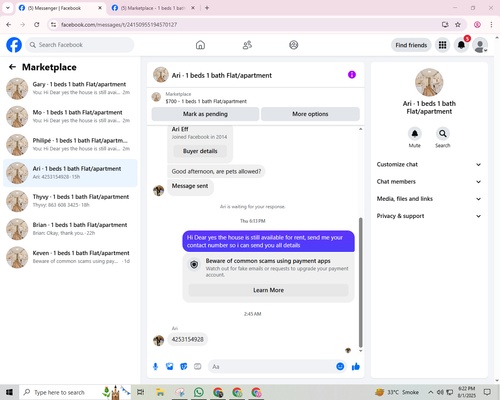The height and width of the screenshot is (400, 500).
Task: Reload the page in the browser
Action: (37, 25)
